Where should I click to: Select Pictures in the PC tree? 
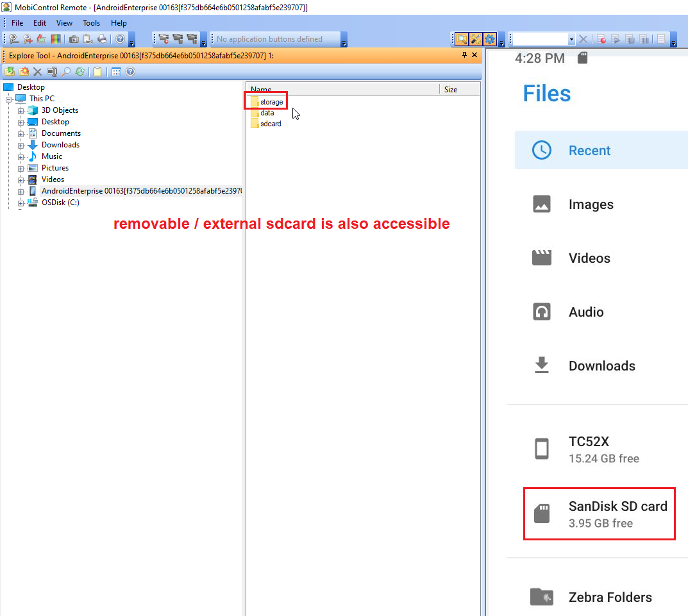(55, 167)
